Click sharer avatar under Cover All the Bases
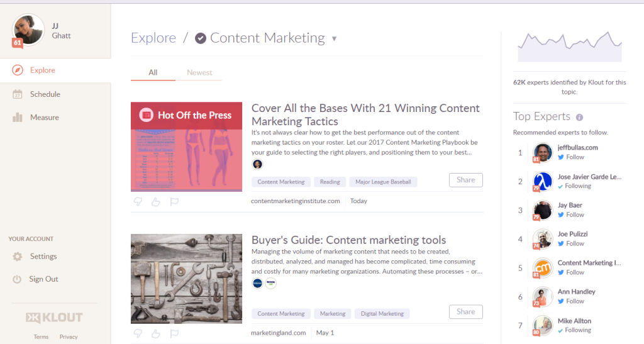Viewport: 644px width, 344px height. pos(257,164)
